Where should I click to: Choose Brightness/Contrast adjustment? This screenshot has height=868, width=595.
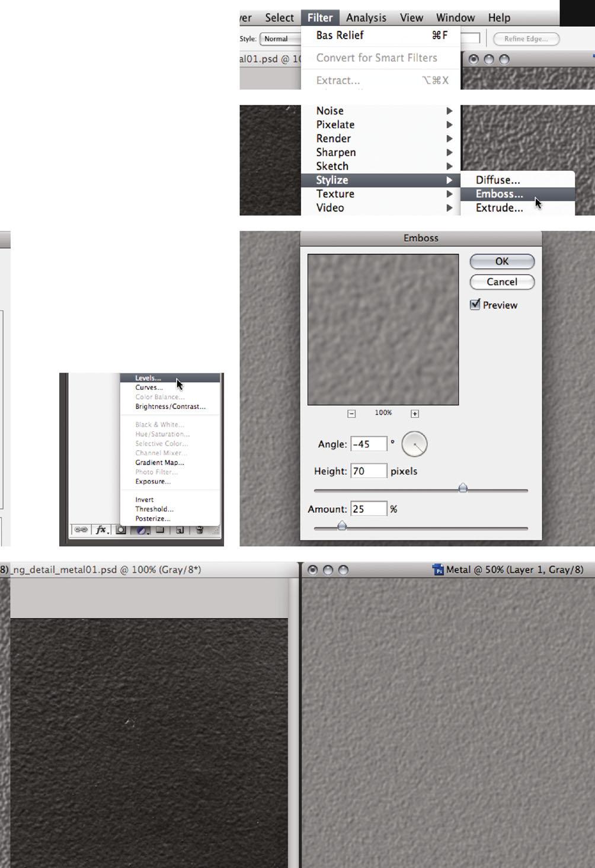[170, 406]
